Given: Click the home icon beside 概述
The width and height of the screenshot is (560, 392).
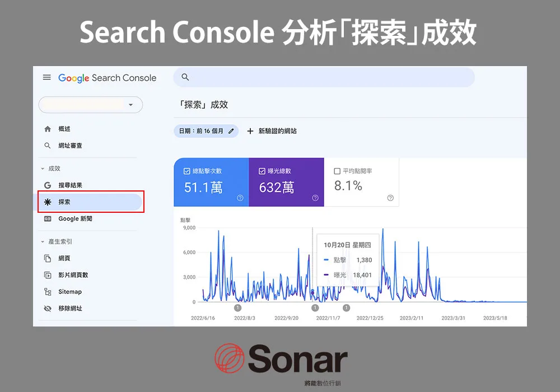Looking at the screenshot, I should coord(48,129).
